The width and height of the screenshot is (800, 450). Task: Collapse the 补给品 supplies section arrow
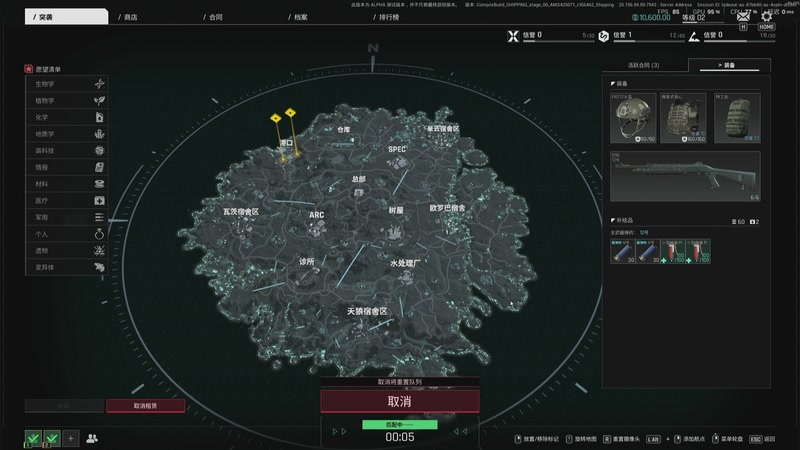[613, 220]
